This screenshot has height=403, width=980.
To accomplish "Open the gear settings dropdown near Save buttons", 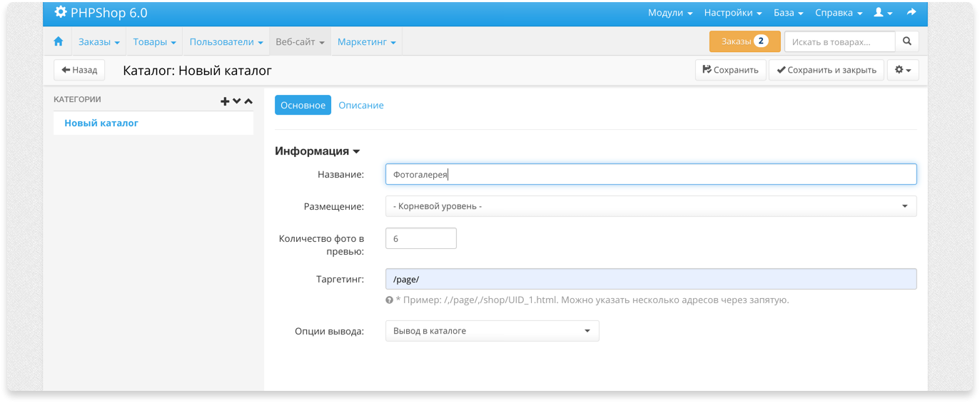I will [x=903, y=70].
